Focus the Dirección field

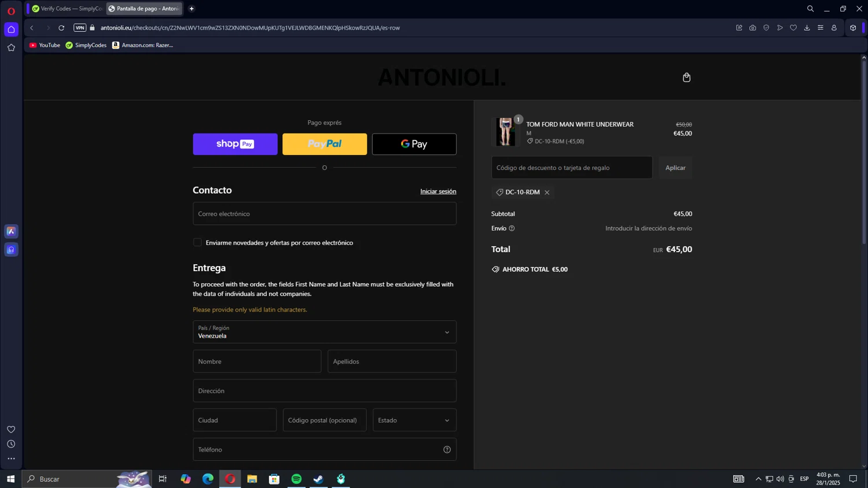point(325,391)
